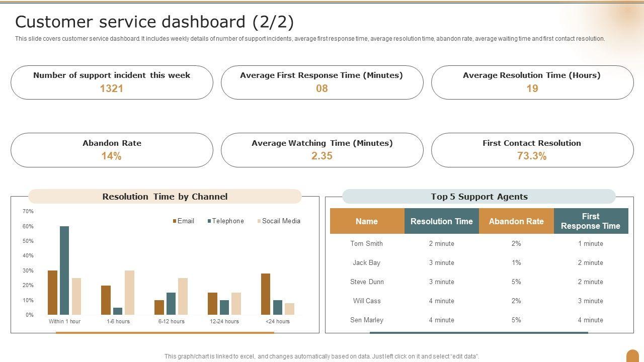Click the Abandon Rate 14% card
The image size is (644, 362).
[x=112, y=150]
